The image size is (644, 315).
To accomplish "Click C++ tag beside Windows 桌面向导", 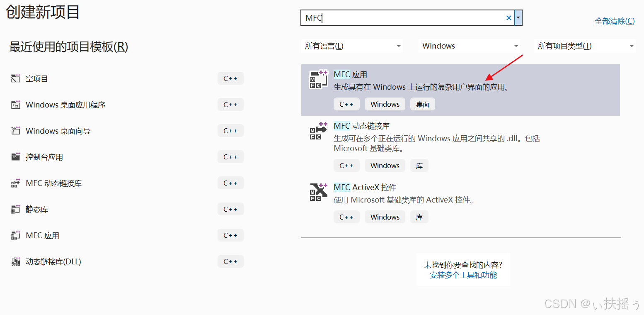I will point(230,131).
